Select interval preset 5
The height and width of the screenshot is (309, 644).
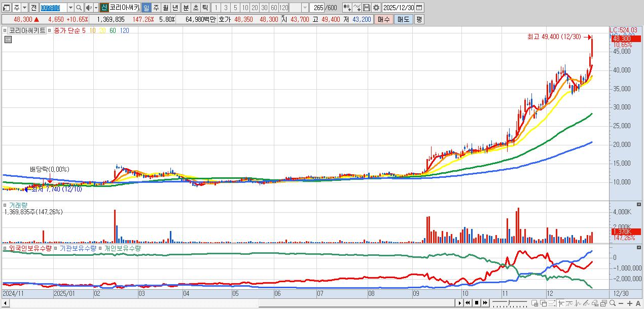(x=235, y=8)
